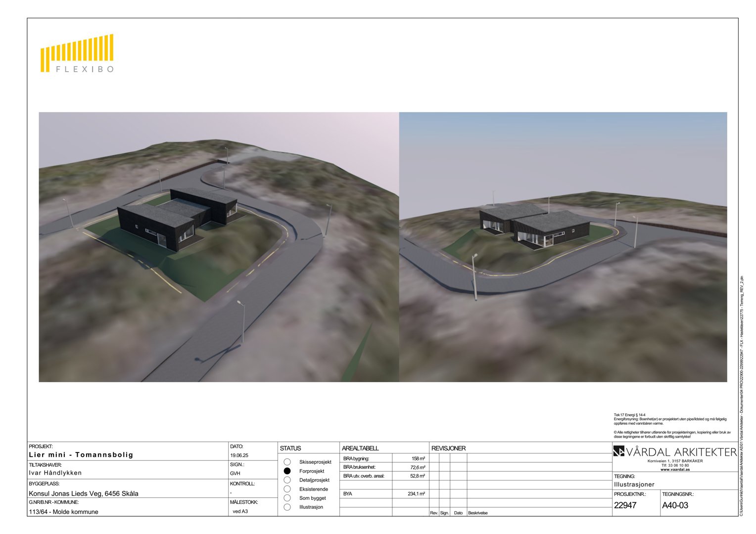The height and width of the screenshot is (534, 756).
Task: Click the BYA 234,1 m² value cell
Action: (416, 493)
